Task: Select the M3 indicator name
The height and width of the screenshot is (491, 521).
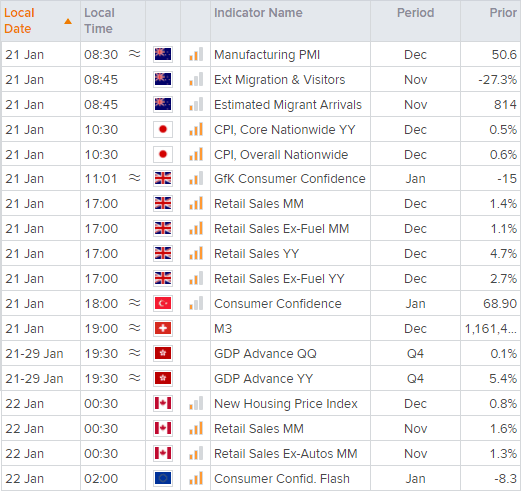Action: 223,329
